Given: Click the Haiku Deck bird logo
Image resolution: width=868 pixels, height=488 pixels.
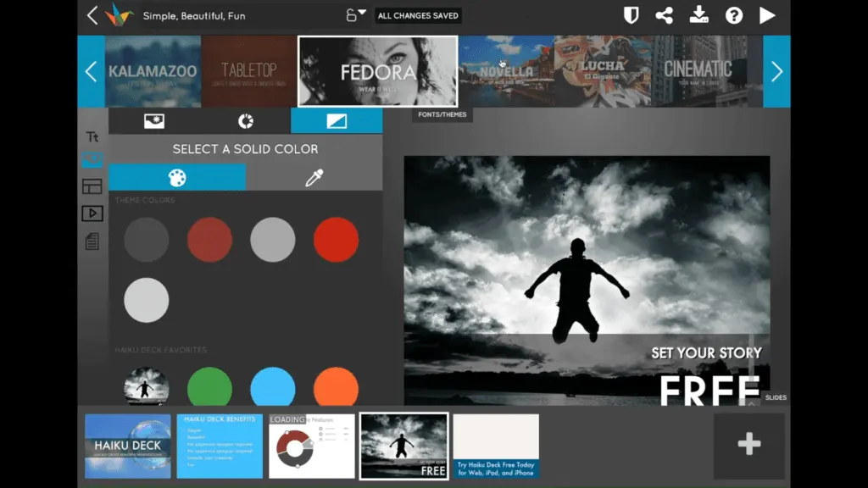Looking at the screenshot, I should (119, 15).
